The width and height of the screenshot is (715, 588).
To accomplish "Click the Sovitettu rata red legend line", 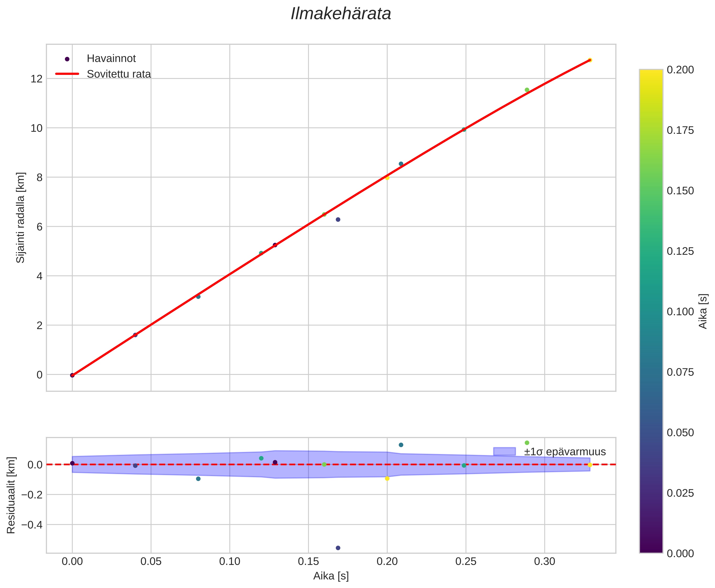I will click(67, 74).
